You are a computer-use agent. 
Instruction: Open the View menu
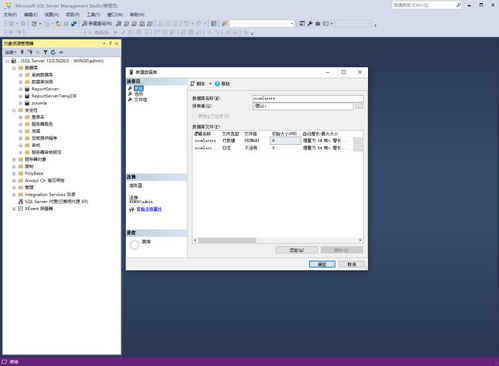[52, 15]
